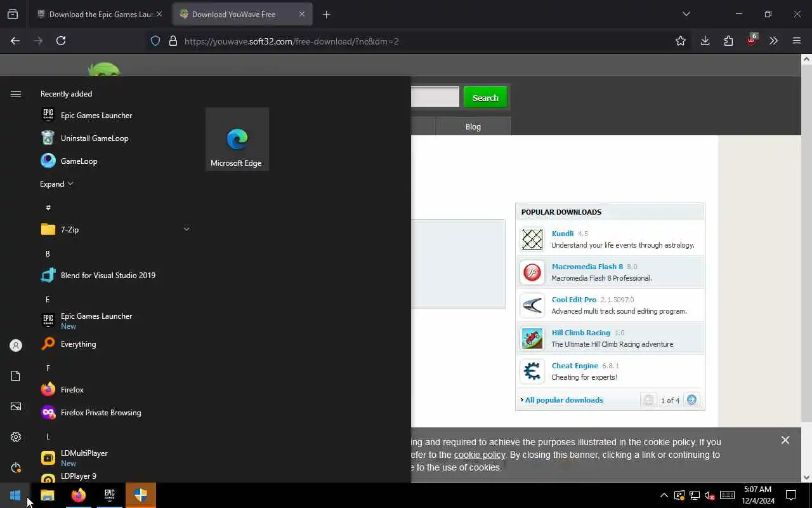Open the Firefox application menu

click(797, 41)
